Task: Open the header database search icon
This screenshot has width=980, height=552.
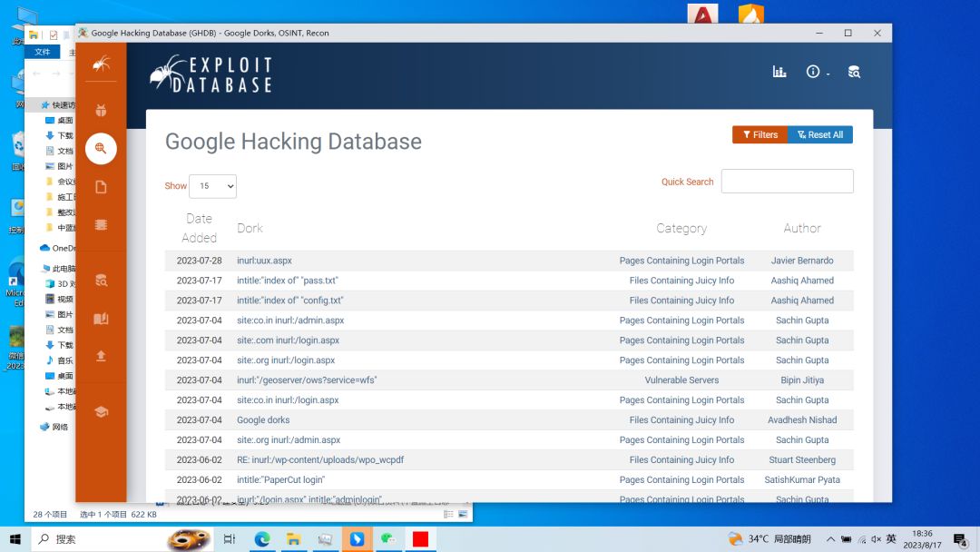Action: pos(854,72)
